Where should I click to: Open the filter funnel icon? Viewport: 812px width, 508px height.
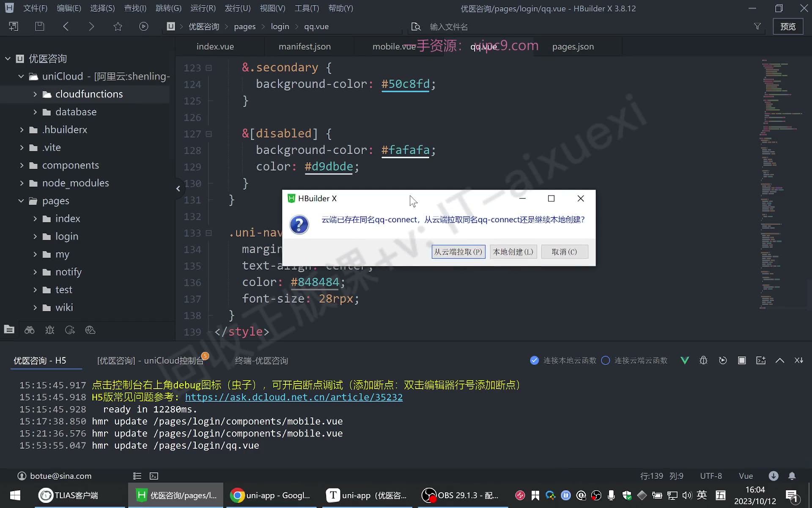757,26
